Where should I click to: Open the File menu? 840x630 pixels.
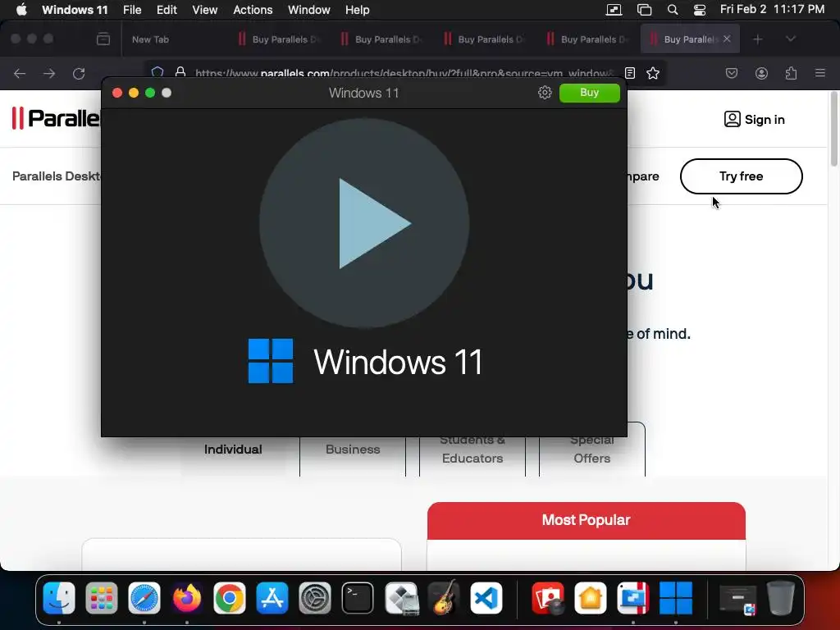point(132,10)
